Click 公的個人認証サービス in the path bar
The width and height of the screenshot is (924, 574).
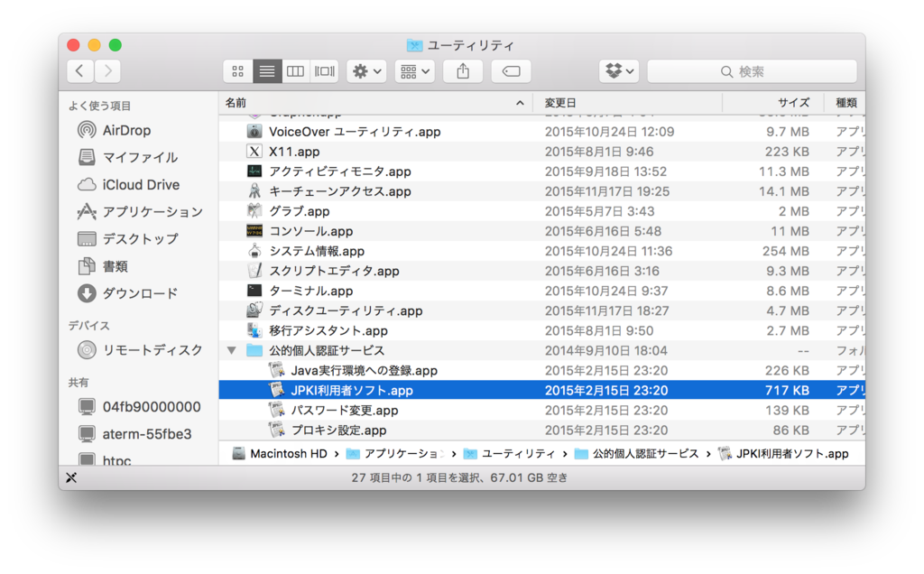point(636,454)
